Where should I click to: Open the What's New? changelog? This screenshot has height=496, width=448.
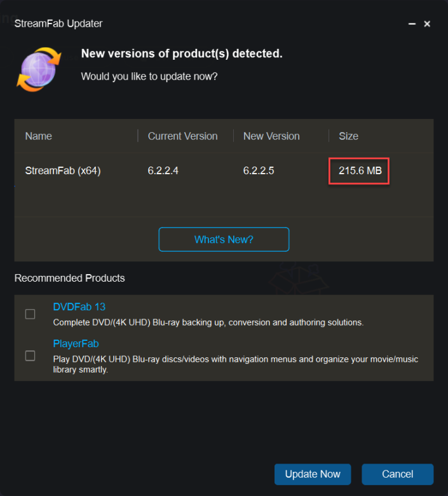pos(224,240)
